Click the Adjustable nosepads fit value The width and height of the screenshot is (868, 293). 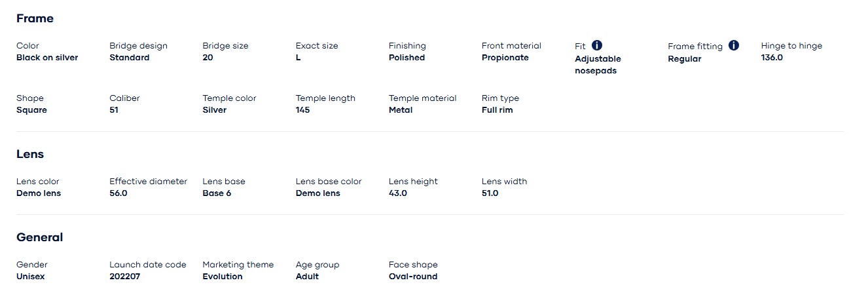[598, 64]
